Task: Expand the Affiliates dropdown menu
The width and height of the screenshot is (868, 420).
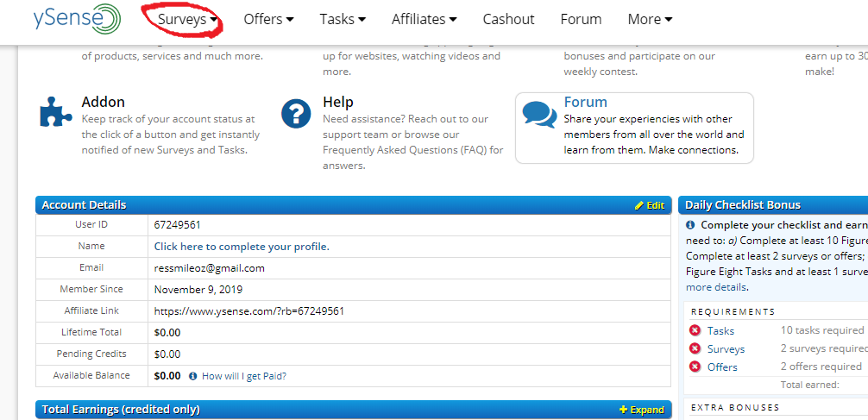Action: (424, 19)
